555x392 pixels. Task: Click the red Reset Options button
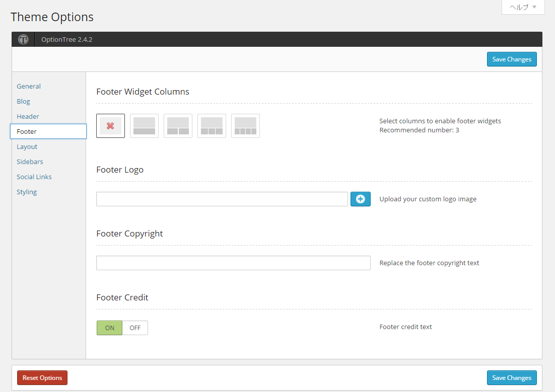(x=42, y=377)
